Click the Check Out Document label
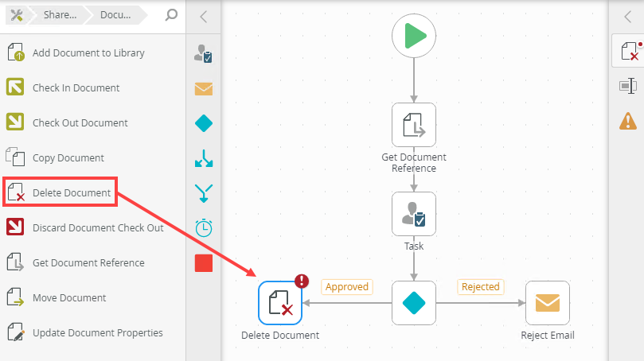The width and height of the screenshot is (644, 361). pos(80,122)
